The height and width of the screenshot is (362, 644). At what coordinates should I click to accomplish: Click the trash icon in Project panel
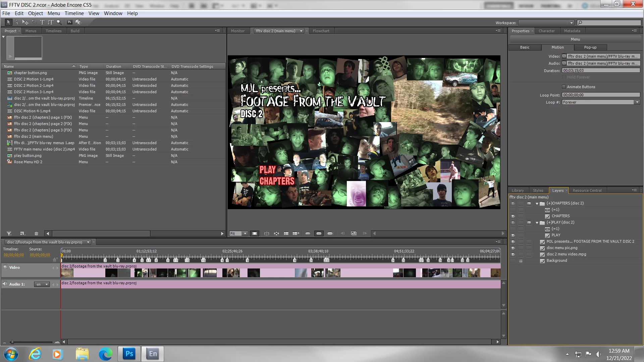[x=36, y=234]
